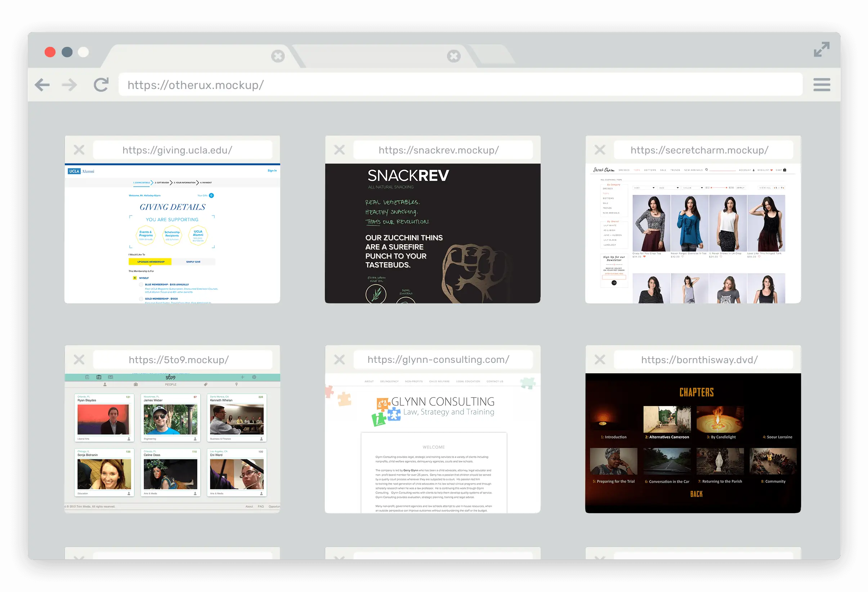Check the Myself checkbox on UCLA page

[135, 278]
